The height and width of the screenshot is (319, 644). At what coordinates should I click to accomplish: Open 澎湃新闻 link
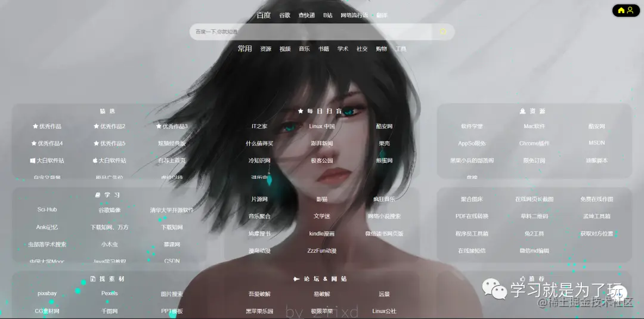click(x=322, y=143)
